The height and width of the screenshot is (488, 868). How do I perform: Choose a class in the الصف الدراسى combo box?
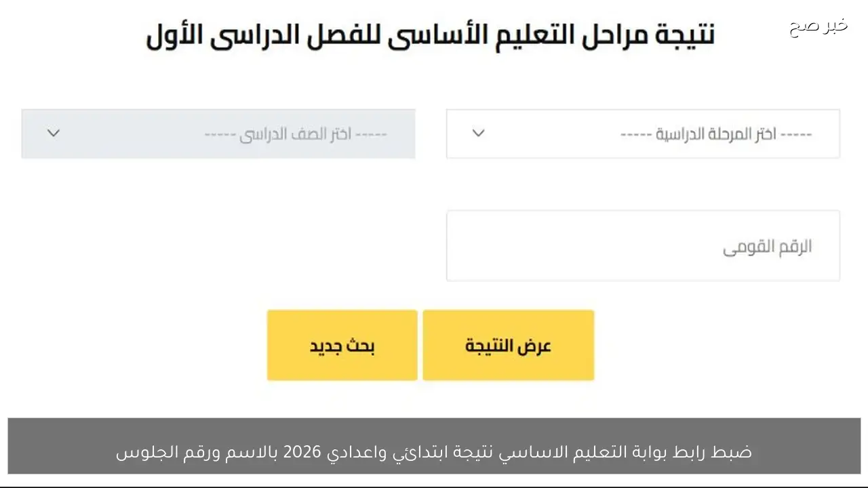218,134
